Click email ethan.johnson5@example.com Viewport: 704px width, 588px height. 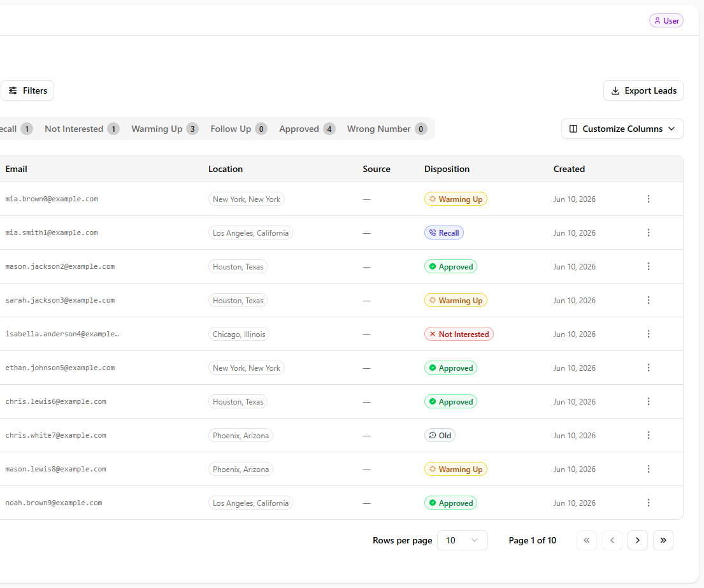60,368
